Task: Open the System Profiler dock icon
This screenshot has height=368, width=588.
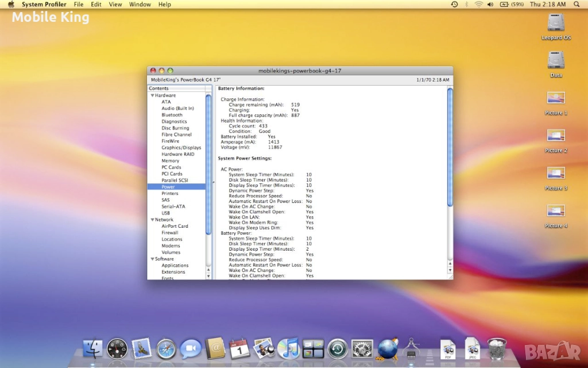Action: click(x=412, y=348)
